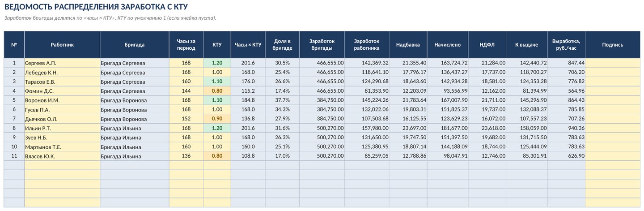Select the НДФЛ header cell
Viewport: 644px width, 211px height.
click(487, 44)
